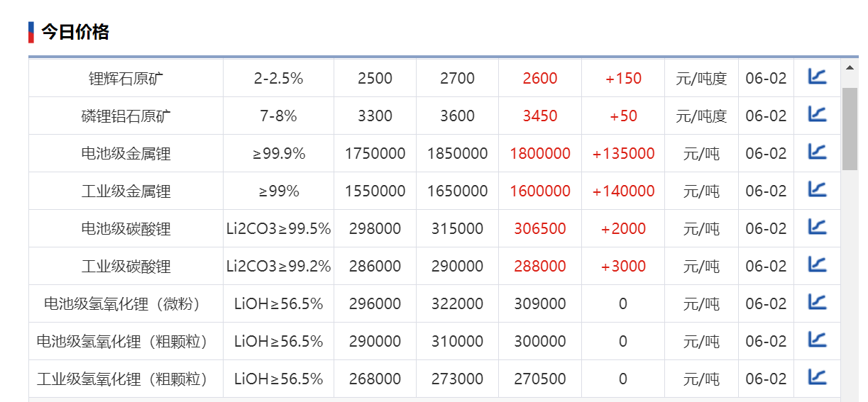This screenshot has width=868, height=402.
Task: Click chart icon for 工业级氢氧化锂（粗颗粒）
Action: [818, 377]
